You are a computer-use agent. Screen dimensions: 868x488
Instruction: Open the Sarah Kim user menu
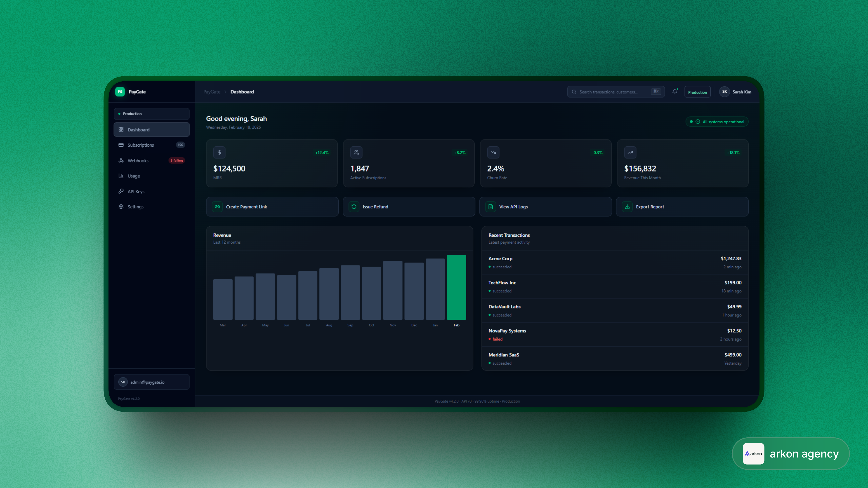pyautogui.click(x=735, y=91)
